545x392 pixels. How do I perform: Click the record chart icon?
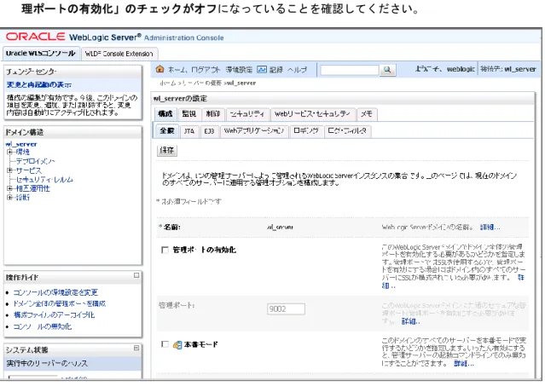(x=261, y=69)
